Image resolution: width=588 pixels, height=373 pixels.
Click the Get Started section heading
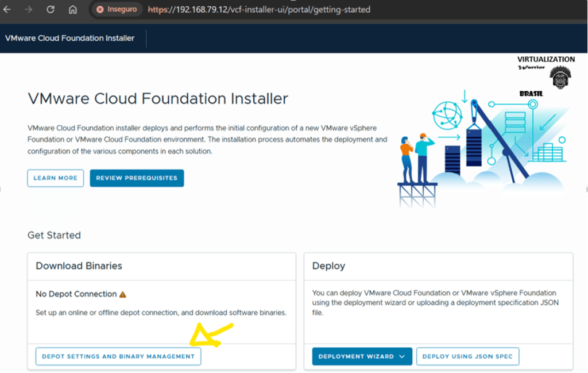coord(54,235)
